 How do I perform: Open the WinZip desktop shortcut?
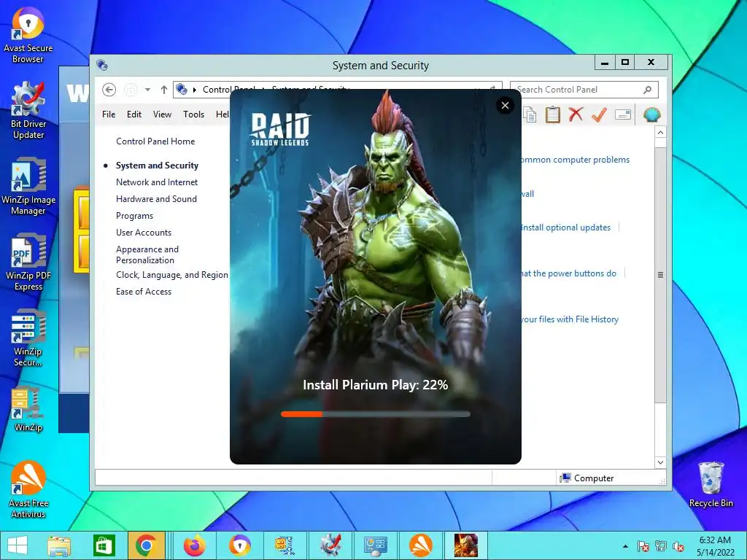28,410
